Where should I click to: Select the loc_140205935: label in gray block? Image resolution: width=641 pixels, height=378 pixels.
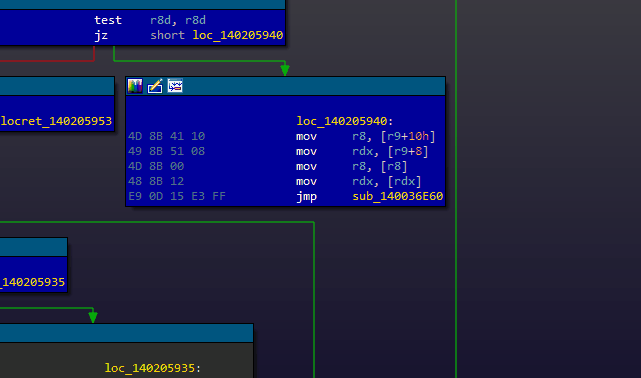[x=152, y=368]
